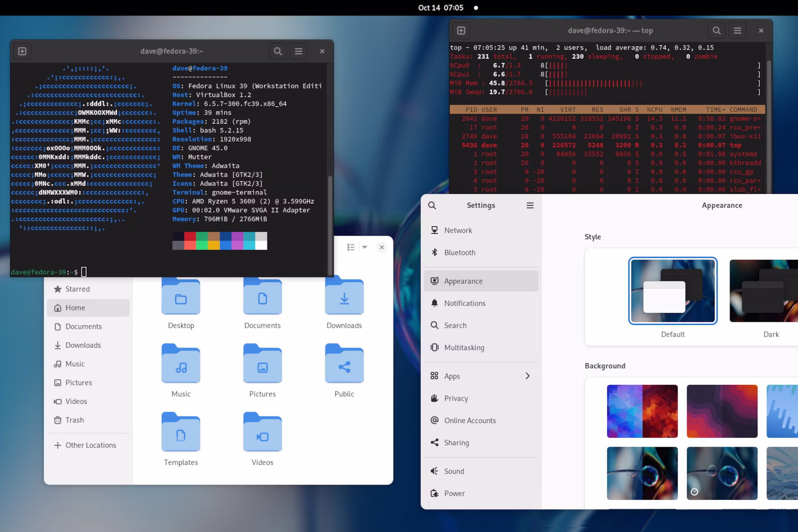Go to Notifications settings
Image resolution: width=798 pixels, height=532 pixels.
464,303
